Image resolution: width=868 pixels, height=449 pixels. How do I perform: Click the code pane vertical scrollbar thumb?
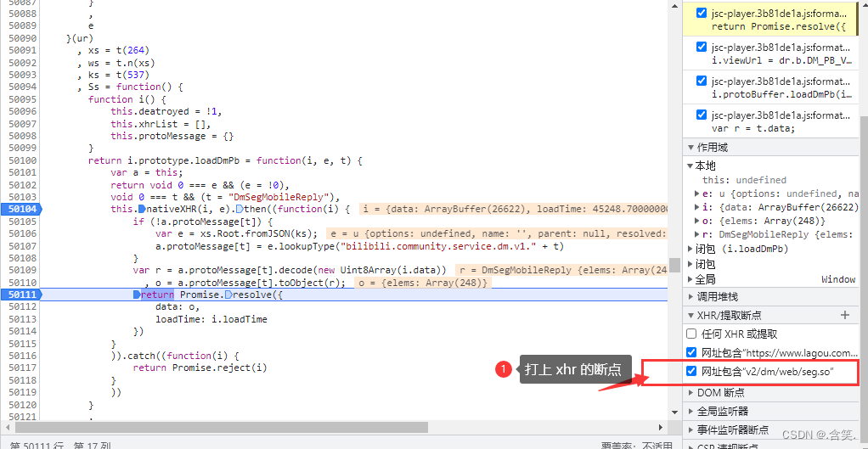pyautogui.click(x=674, y=265)
